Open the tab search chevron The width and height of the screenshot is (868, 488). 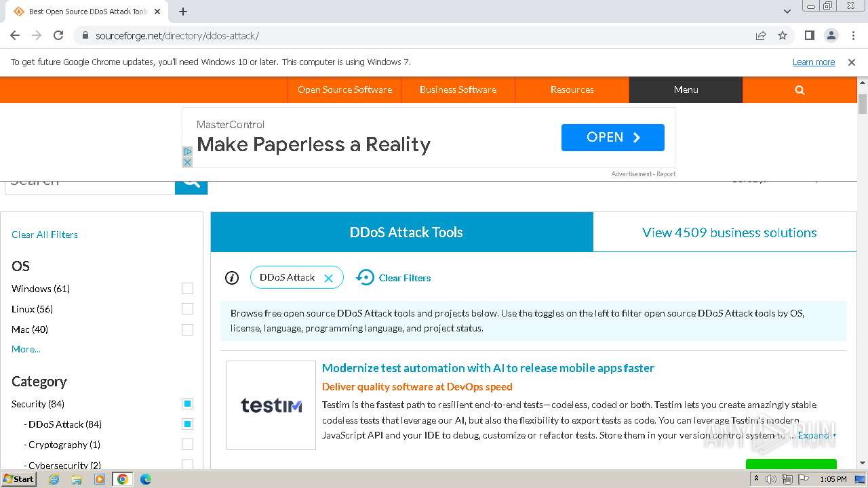tap(787, 12)
